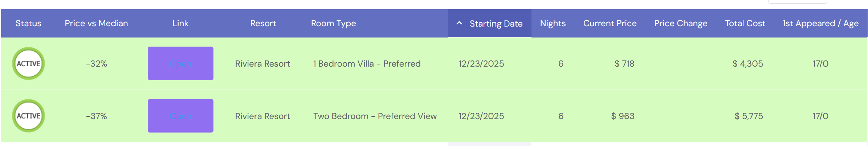Viewport: 868px width, 146px height.
Task: Click the Room Type column header
Action: click(333, 23)
